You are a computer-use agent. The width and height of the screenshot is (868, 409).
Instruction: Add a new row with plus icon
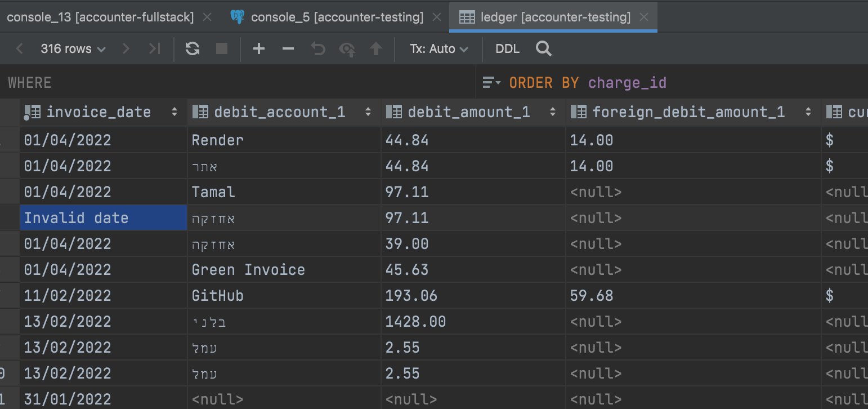click(x=259, y=49)
